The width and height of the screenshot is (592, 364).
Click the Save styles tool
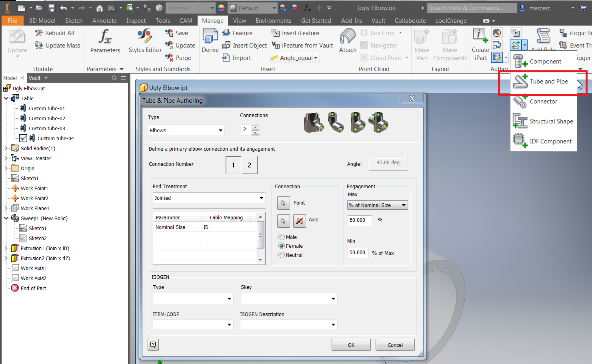[x=176, y=33]
